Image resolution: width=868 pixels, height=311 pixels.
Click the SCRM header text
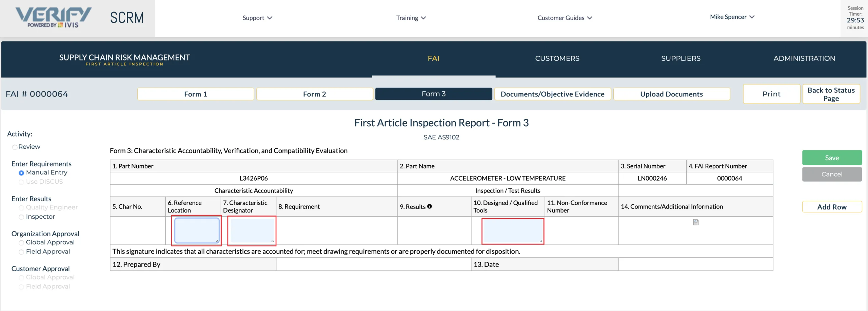click(x=127, y=18)
